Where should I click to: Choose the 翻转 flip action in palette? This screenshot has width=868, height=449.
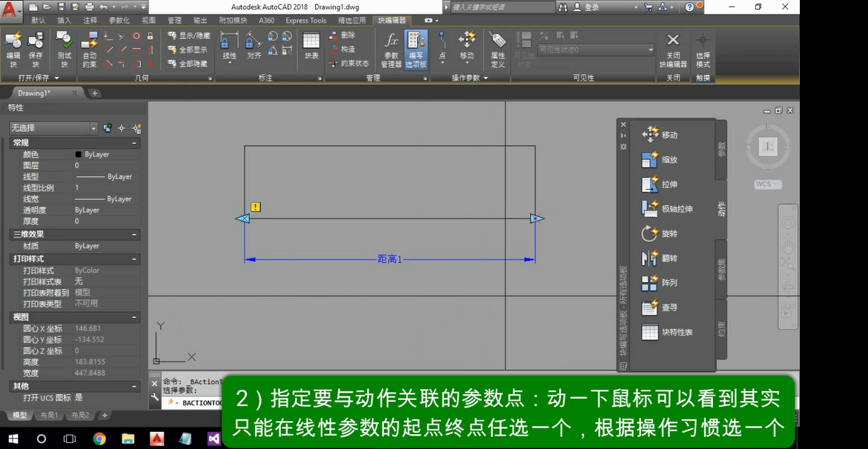pos(660,258)
